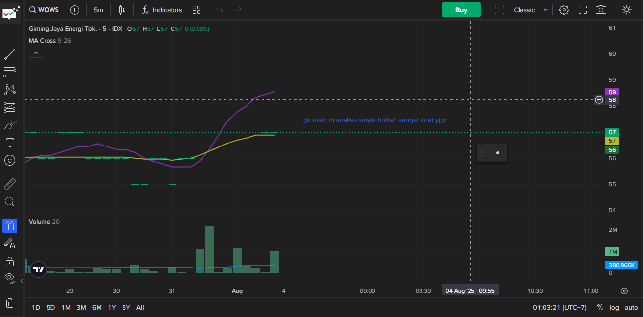Click the yellow 57 MA price label
Viewport: 644px width, 317px height.
click(x=612, y=141)
